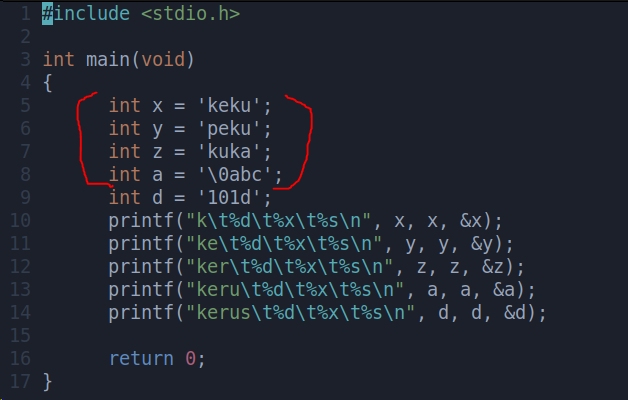The width and height of the screenshot is (628, 400).
Task: Click the opening brace on line 4
Action: pyautogui.click(x=47, y=83)
